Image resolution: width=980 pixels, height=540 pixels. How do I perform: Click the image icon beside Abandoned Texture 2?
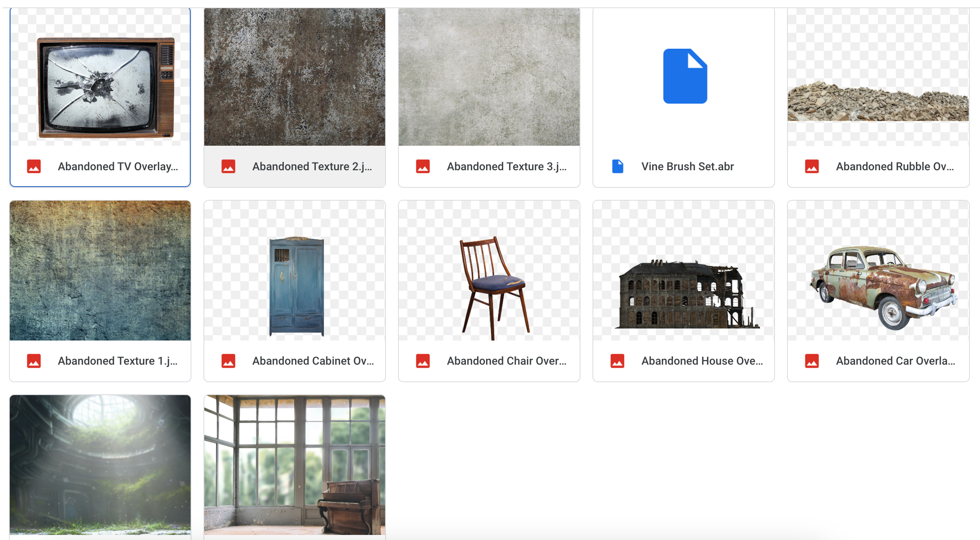coord(228,166)
